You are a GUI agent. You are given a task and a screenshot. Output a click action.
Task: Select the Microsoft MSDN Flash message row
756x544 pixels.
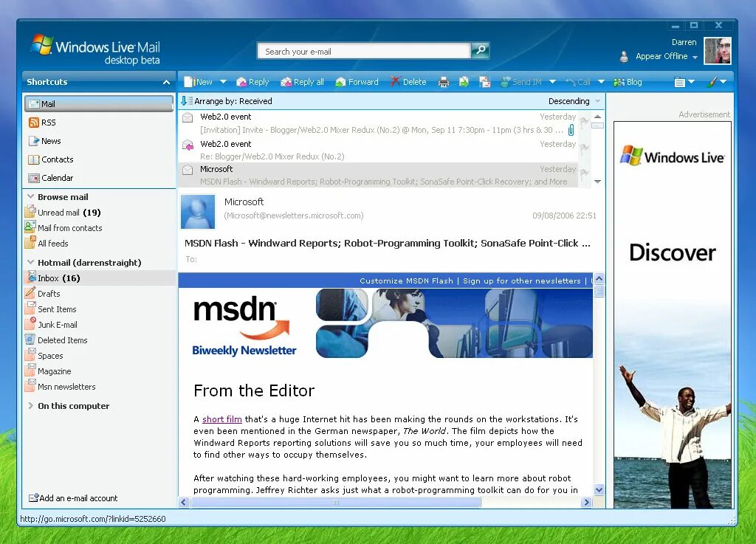tap(378, 176)
